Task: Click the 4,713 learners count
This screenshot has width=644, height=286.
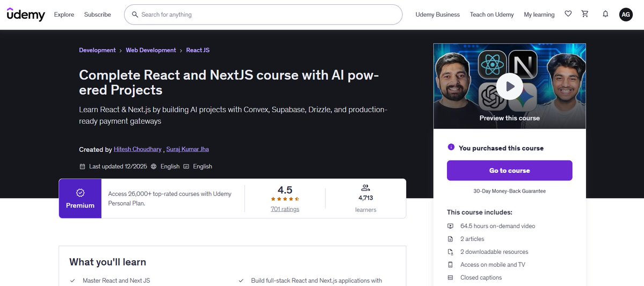Action: click(x=366, y=198)
